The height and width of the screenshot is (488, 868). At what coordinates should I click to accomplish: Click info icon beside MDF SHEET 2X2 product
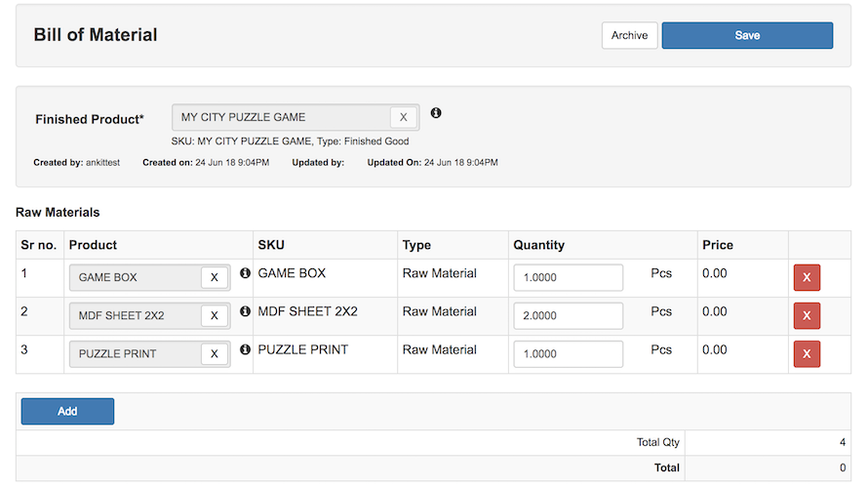(x=245, y=312)
